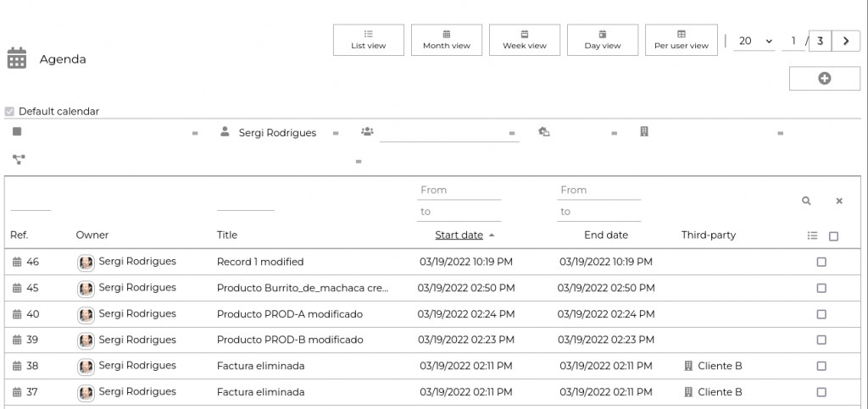
Task: Clear filters with the X icon
Action: (839, 201)
